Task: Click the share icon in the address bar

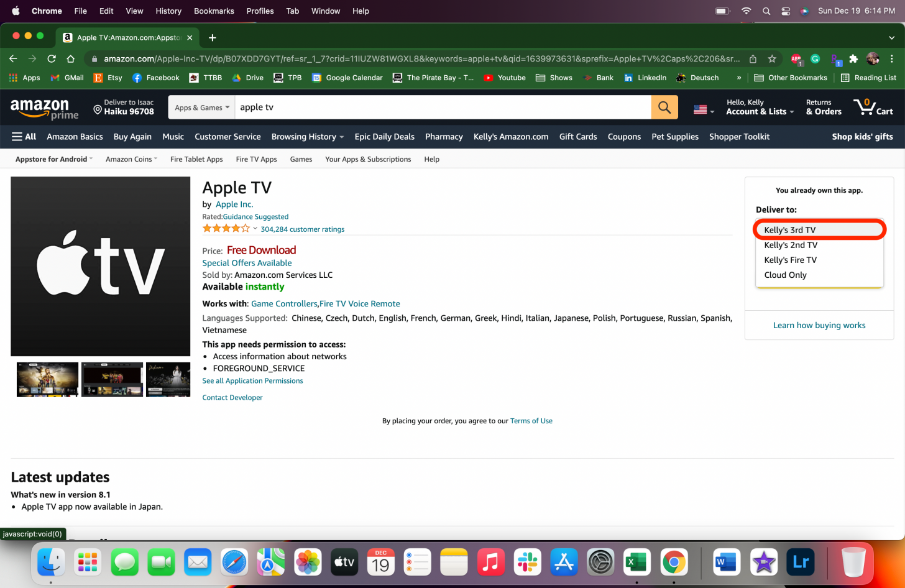Action: click(753, 58)
